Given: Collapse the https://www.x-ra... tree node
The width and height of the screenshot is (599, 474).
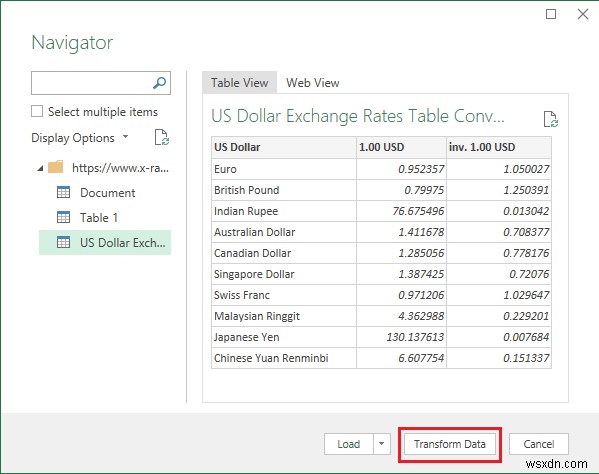Looking at the screenshot, I should click(x=40, y=168).
